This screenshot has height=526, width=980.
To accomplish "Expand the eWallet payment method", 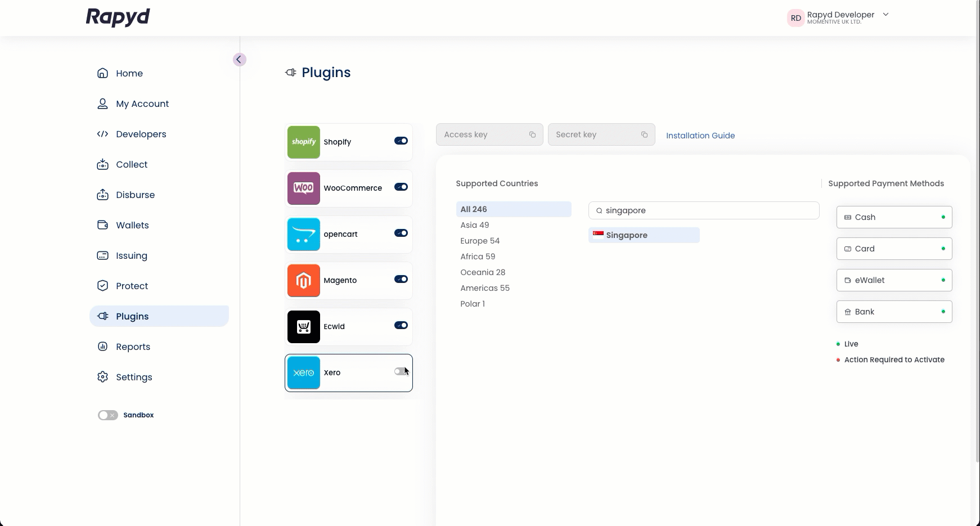I will tap(894, 280).
